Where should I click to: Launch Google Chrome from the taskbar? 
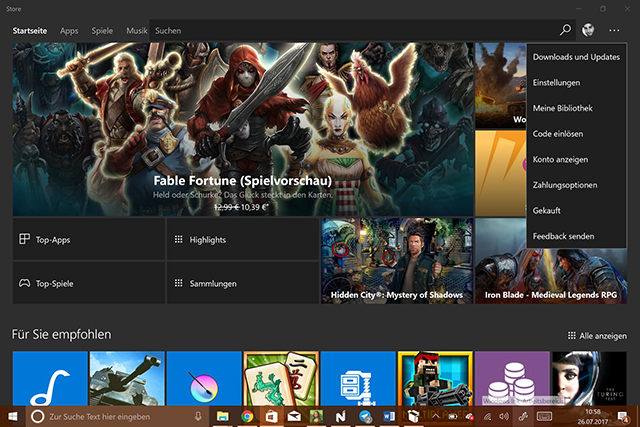coord(247,416)
